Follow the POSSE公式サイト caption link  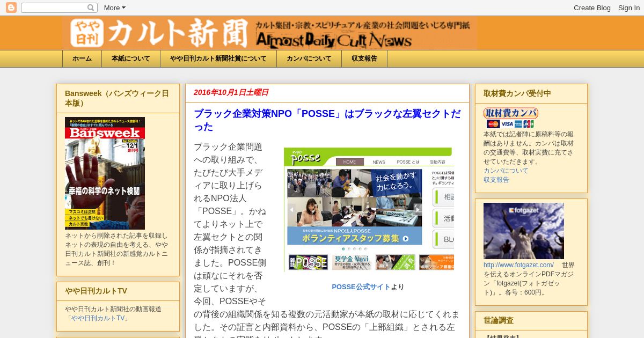[x=361, y=287]
